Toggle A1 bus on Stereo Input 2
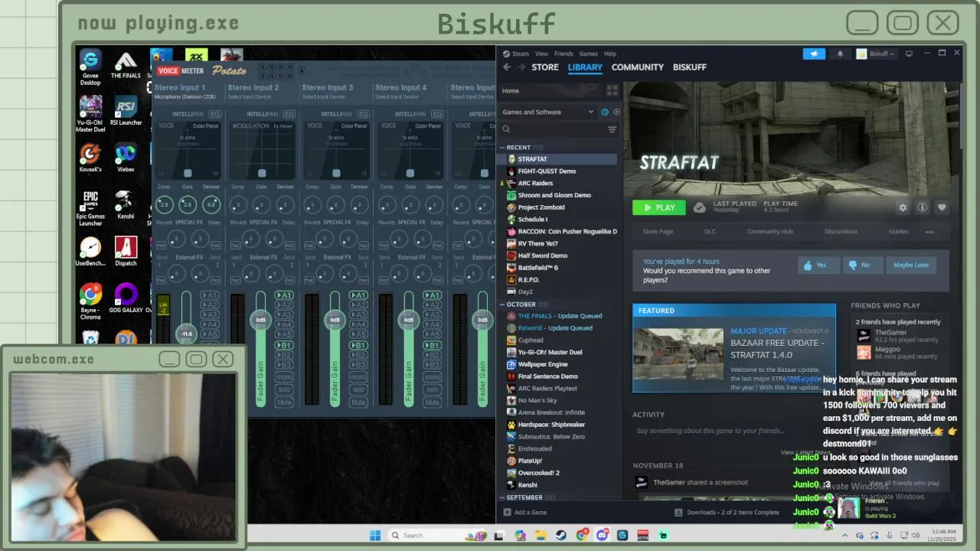Viewport: 980px width, 551px height. click(x=284, y=295)
